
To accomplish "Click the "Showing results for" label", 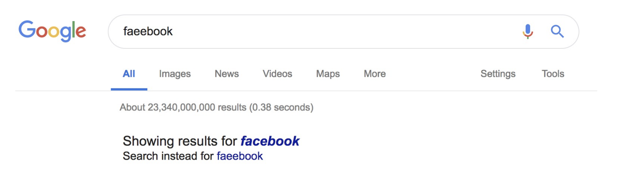I will (180, 141).
